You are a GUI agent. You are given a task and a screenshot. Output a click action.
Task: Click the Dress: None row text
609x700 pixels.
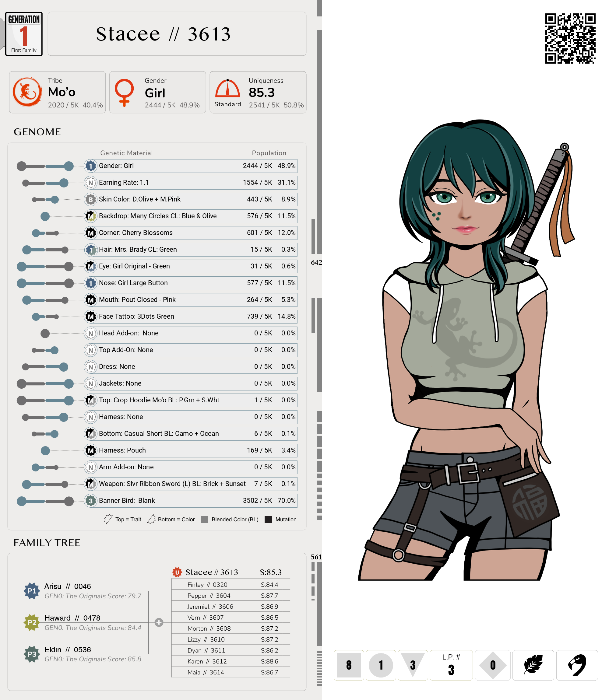pos(117,366)
